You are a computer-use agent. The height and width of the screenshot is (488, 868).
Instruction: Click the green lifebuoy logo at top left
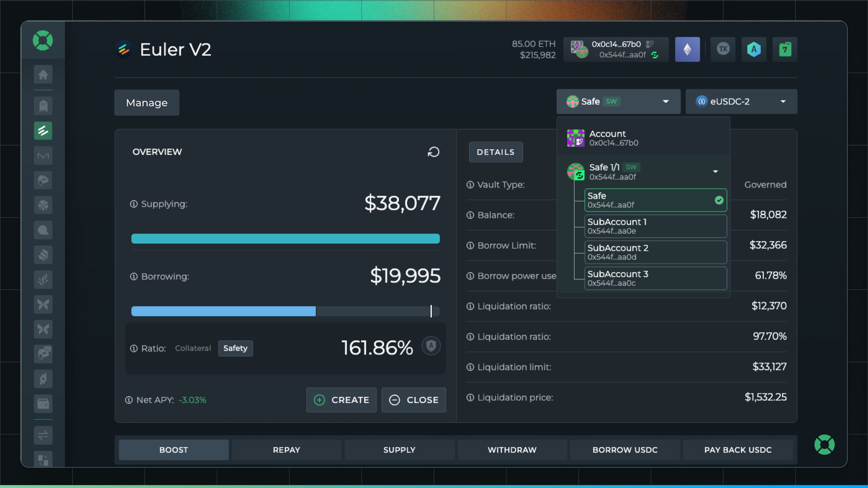[43, 41]
